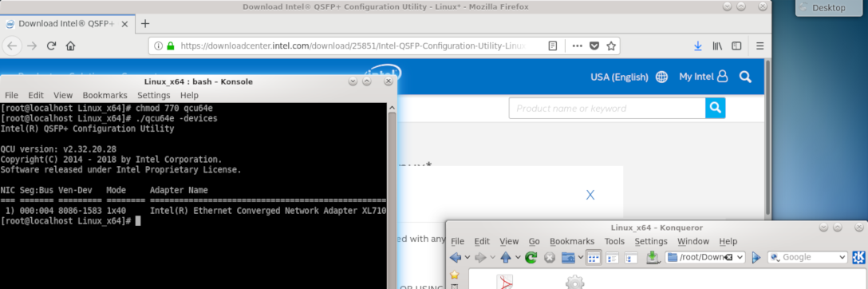868x289 pixels.
Task: Click Intel header search magnifier
Action: [x=745, y=77]
